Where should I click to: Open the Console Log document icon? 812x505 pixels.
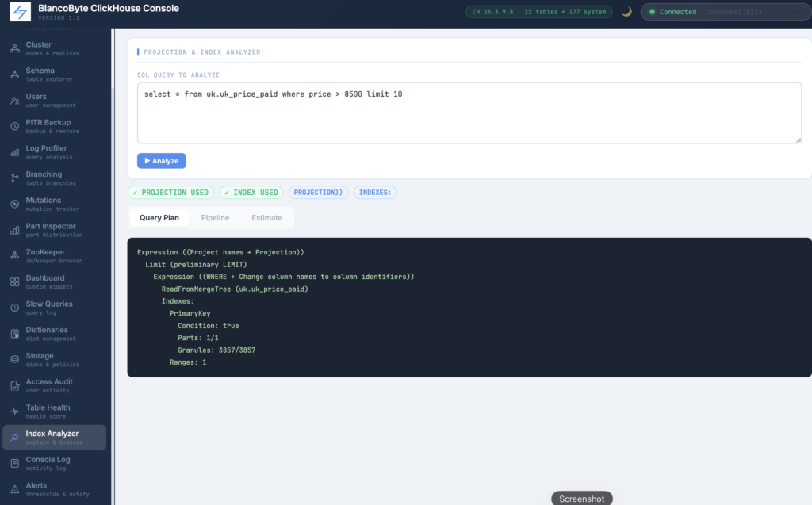click(14, 464)
